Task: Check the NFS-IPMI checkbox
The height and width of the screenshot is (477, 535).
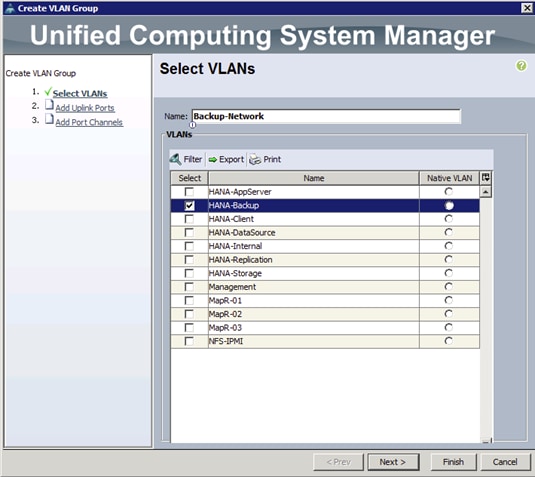Action: 189,341
